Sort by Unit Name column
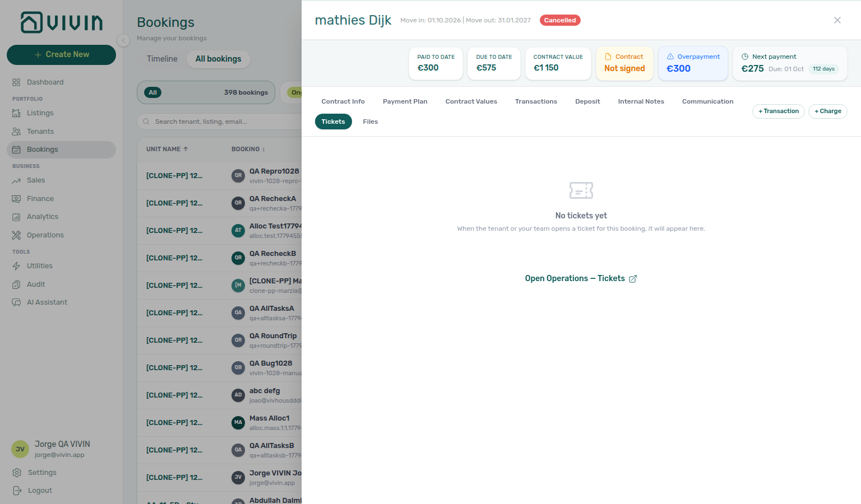Viewport: 861px width, 504px height. 167,150
